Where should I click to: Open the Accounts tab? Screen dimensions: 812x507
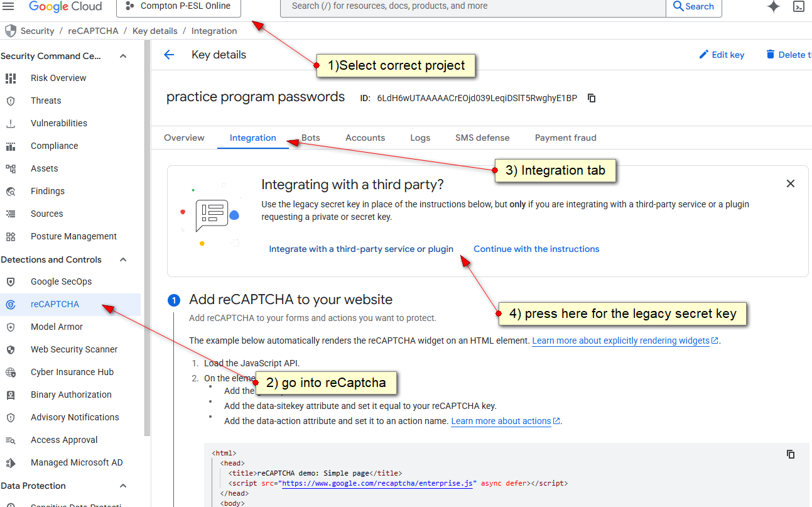[x=365, y=138]
